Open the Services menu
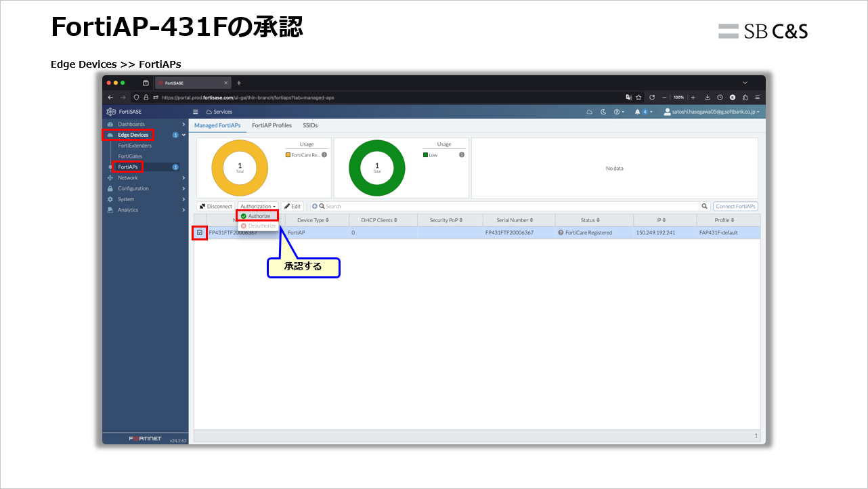Image resolution: width=868 pixels, height=489 pixels. coord(219,112)
